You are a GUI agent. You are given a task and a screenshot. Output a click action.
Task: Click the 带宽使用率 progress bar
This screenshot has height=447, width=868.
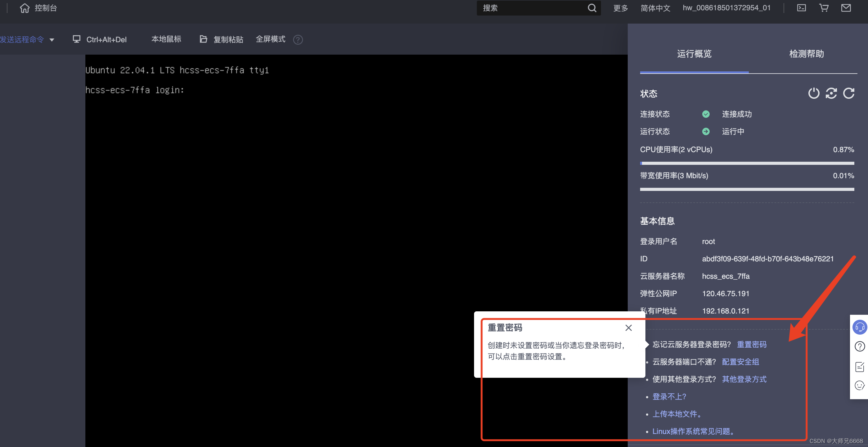tap(747, 189)
